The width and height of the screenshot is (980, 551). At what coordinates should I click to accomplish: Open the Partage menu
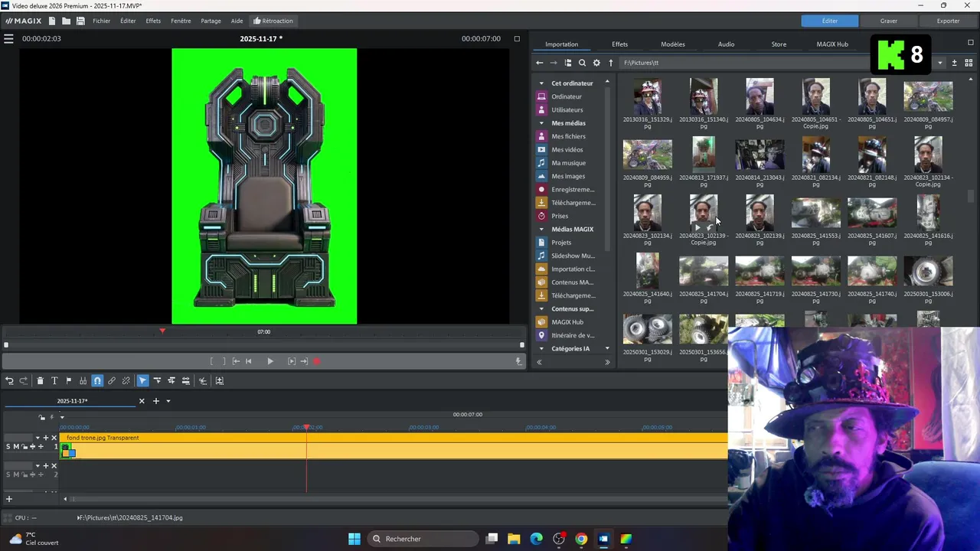coord(211,21)
